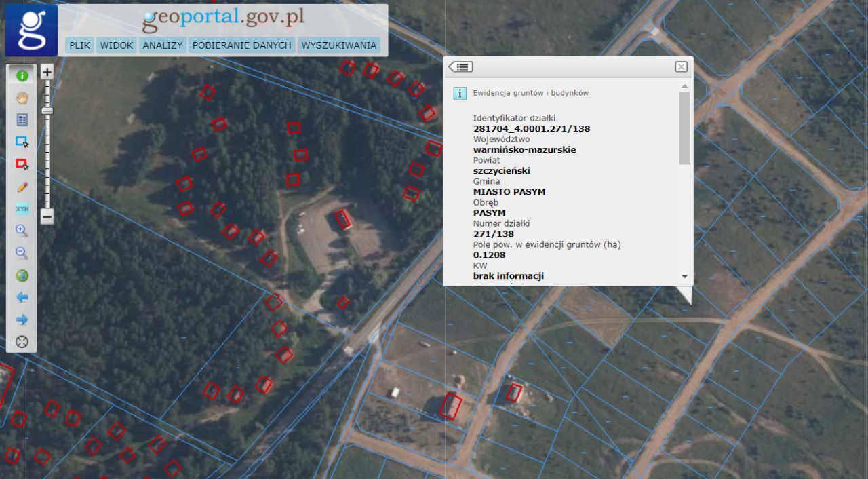Click the info popup list-back button
The image size is (868, 479).
[461, 66]
